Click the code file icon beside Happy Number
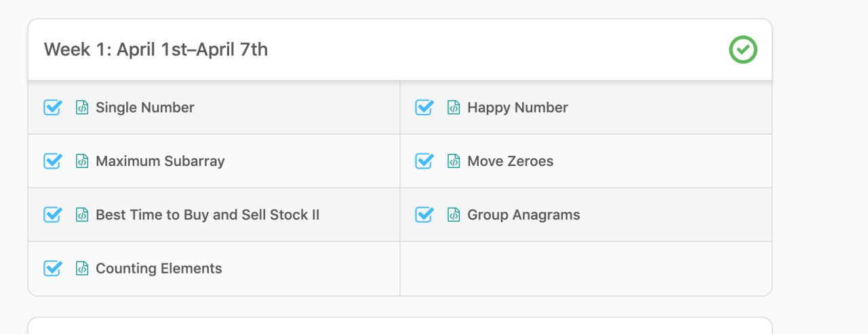Viewport: 868px width, 334px height. click(x=454, y=108)
